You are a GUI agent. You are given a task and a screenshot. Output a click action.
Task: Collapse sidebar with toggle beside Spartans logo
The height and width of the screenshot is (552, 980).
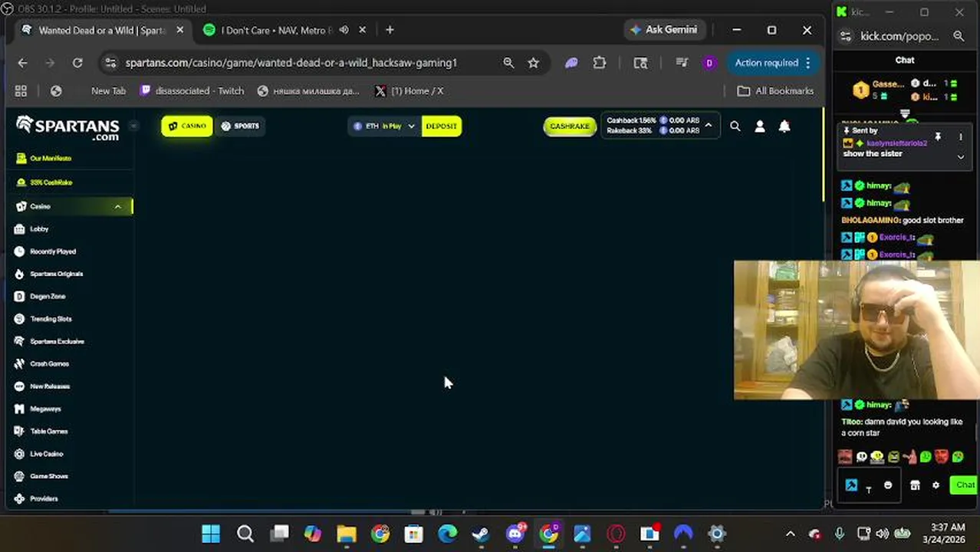tap(133, 126)
